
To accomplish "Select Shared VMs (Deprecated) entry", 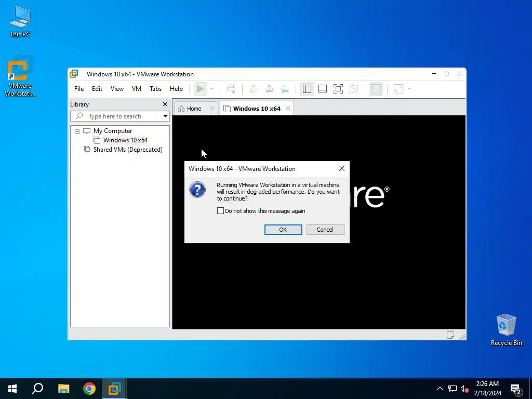I will pos(128,150).
